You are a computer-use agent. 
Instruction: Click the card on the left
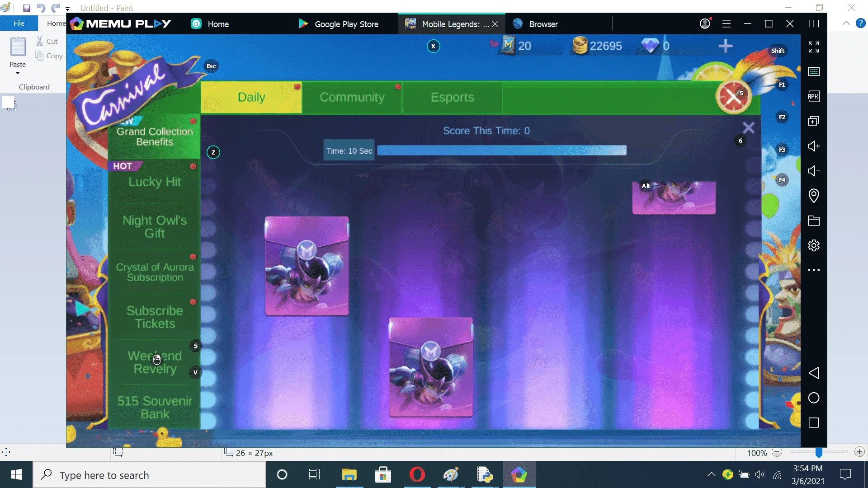tap(307, 266)
